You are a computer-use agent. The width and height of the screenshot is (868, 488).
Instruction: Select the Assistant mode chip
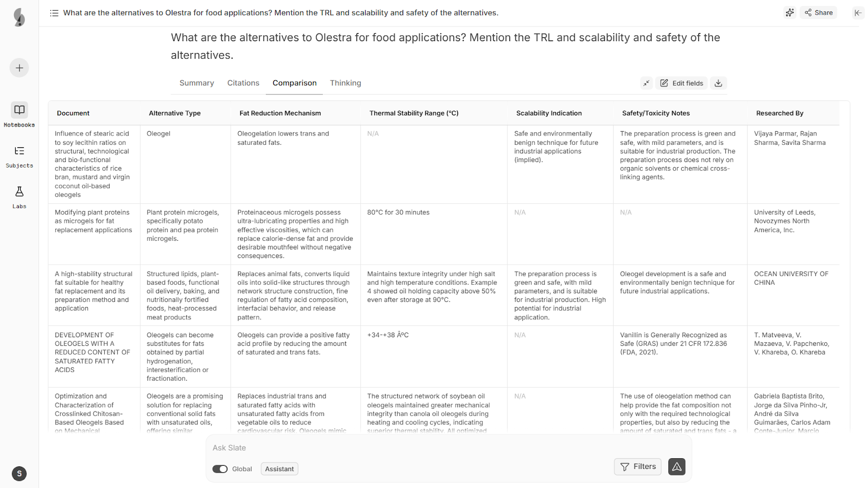279,469
